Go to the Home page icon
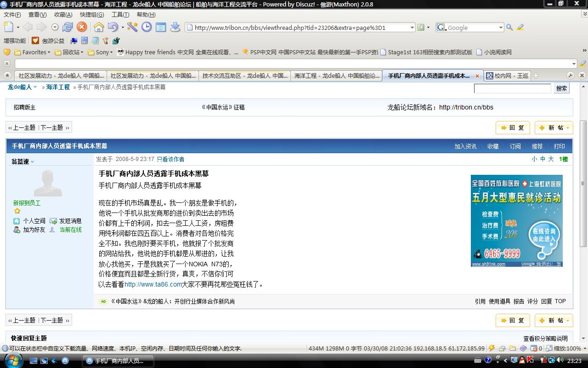Screen dimensions: 588x368 pyautogui.click(x=98, y=27)
